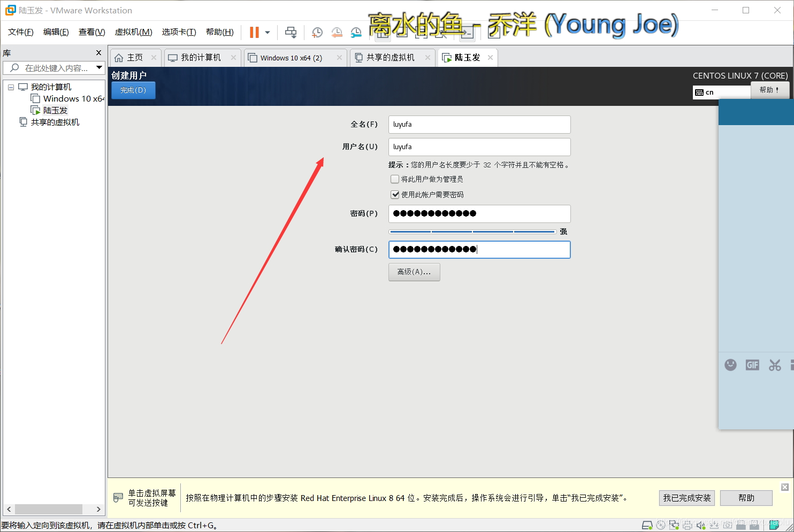The image size is (794, 532).
Task: Click the 创建用户 heading text
Action: click(129, 75)
